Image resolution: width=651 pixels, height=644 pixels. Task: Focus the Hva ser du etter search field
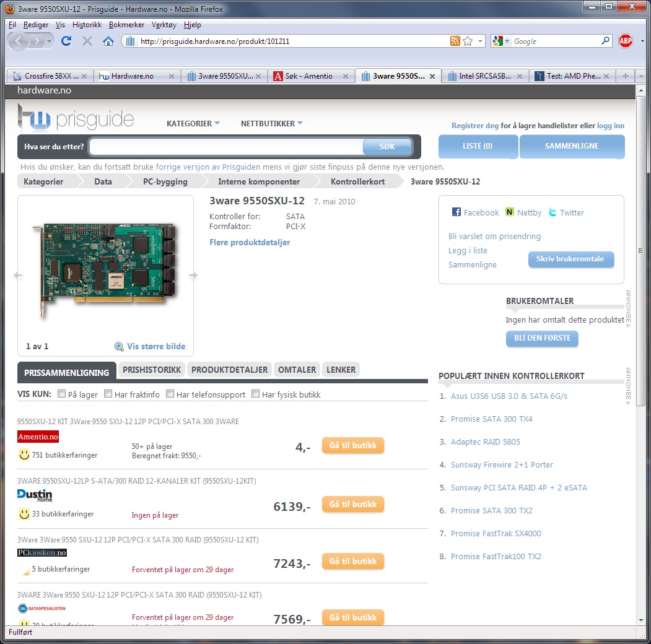coord(226,147)
